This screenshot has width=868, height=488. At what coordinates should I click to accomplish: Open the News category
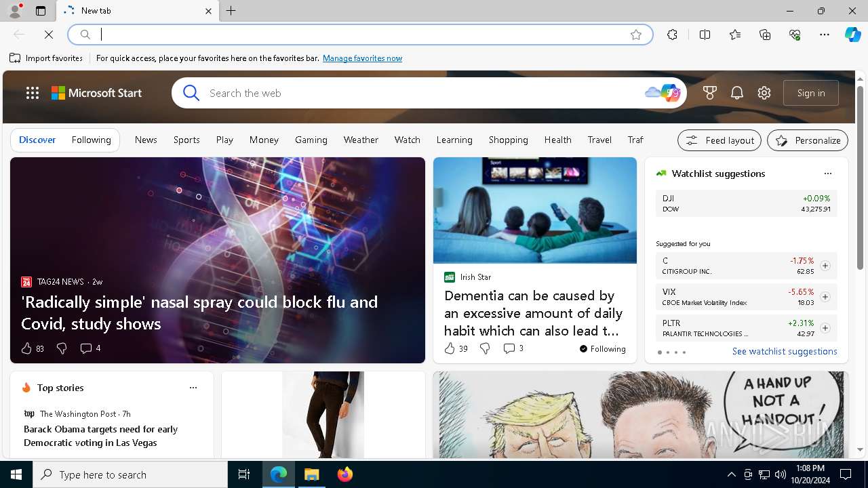(146, 140)
